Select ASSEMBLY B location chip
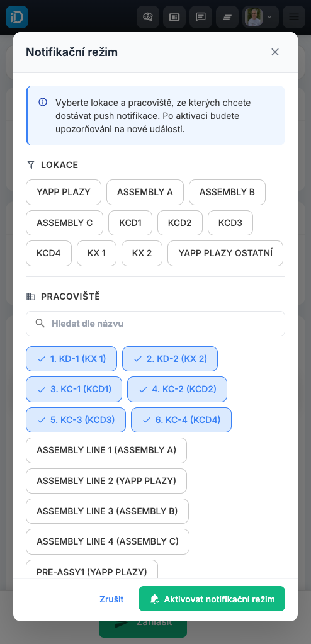This screenshot has height=644, width=311. 227,192
